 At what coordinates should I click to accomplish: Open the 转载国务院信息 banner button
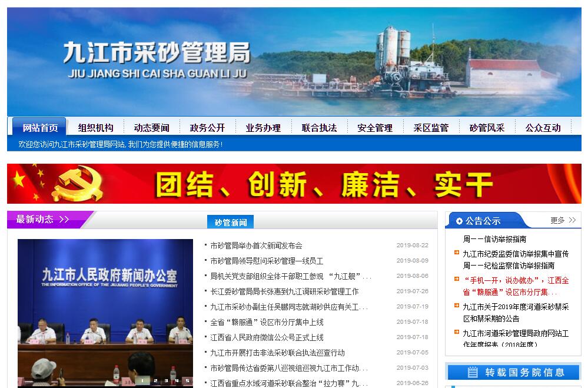click(x=513, y=372)
